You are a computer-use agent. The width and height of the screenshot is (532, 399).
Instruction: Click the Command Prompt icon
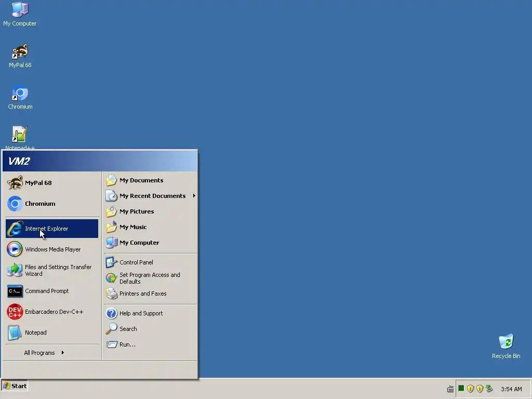pyautogui.click(x=15, y=291)
